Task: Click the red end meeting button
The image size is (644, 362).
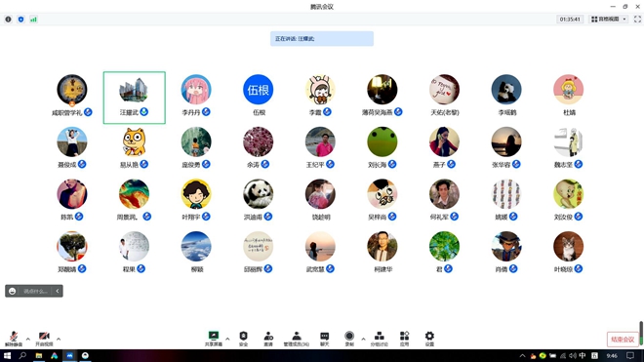Action: [623, 340]
